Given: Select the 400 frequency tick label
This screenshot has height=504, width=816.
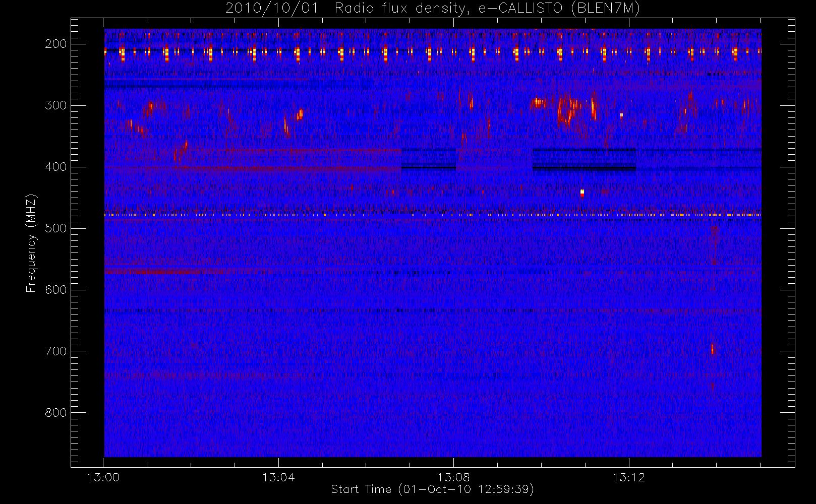Looking at the screenshot, I should pyautogui.click(x=56, y=167).
